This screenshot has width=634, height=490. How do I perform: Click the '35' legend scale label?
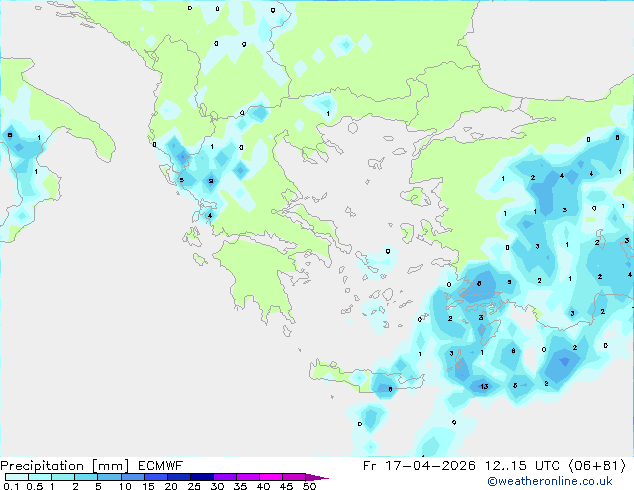(240, 486)
